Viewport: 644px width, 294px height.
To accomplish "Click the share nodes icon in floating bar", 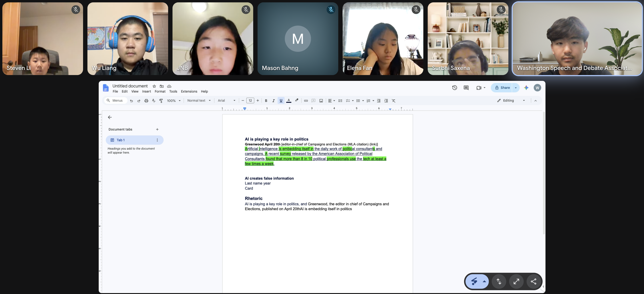I will [x=533, y=281].
